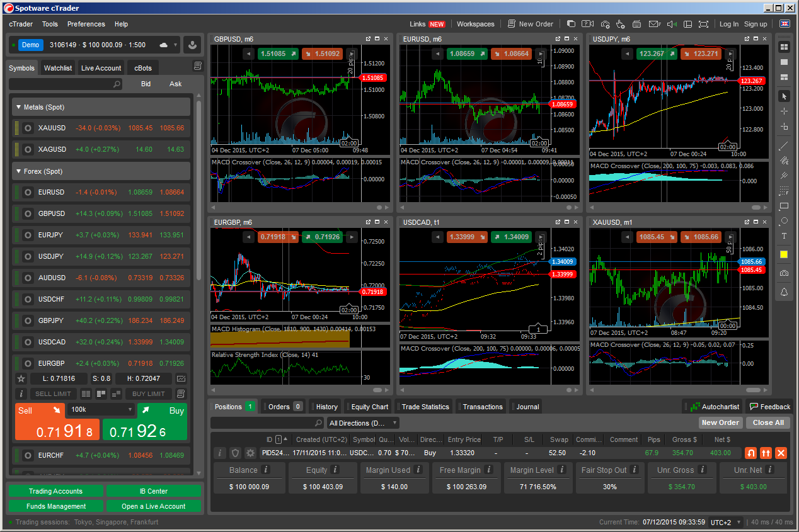
Task: Toggle the standard depth of market view
Action: tap(86, 393)
